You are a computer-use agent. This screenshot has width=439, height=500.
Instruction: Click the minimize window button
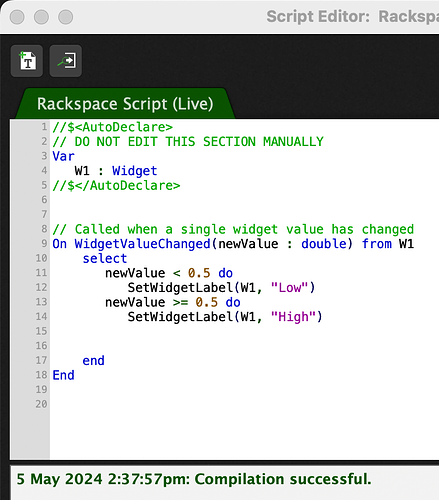(41, 17)
